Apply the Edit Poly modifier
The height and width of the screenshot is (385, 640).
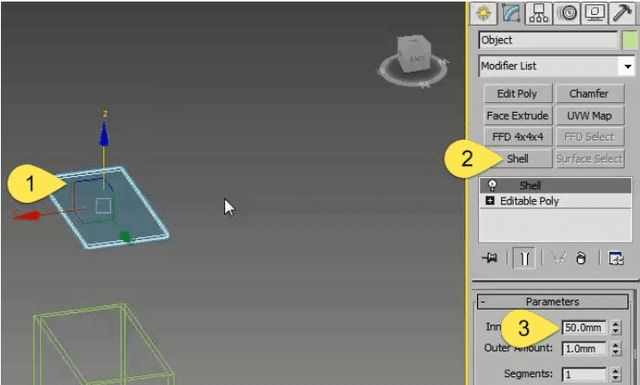518,93
